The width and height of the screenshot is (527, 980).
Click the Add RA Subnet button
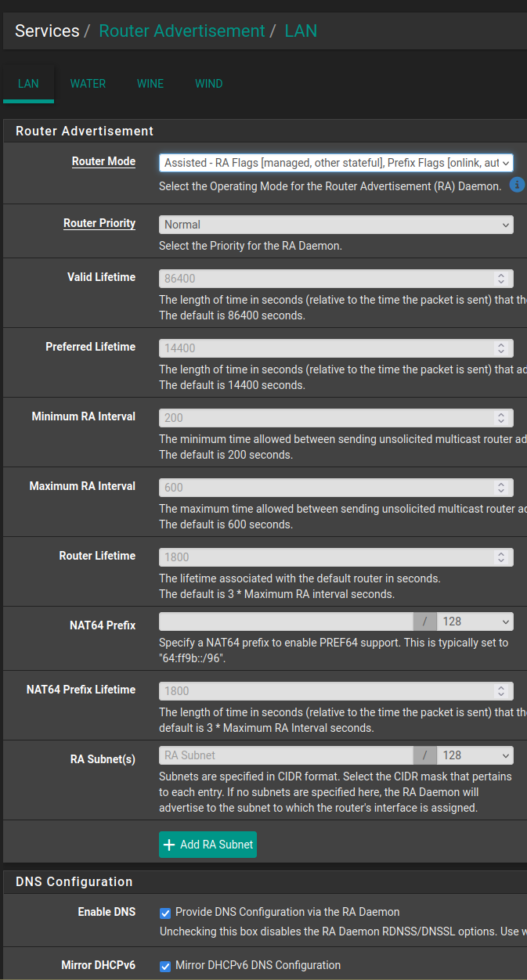(208, 845)
